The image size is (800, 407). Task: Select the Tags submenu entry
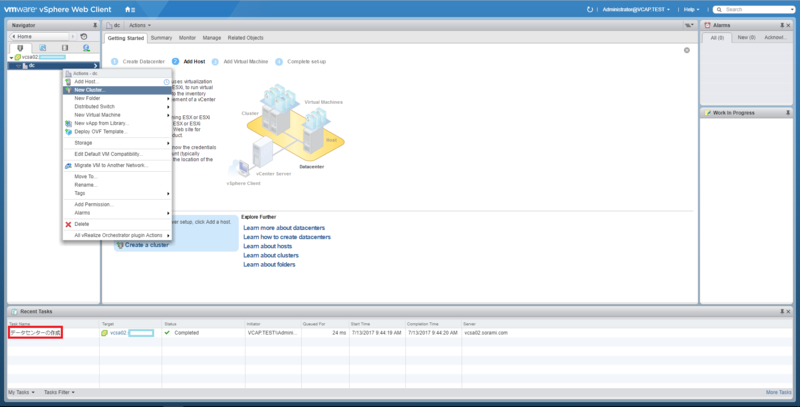click(117, 193)
